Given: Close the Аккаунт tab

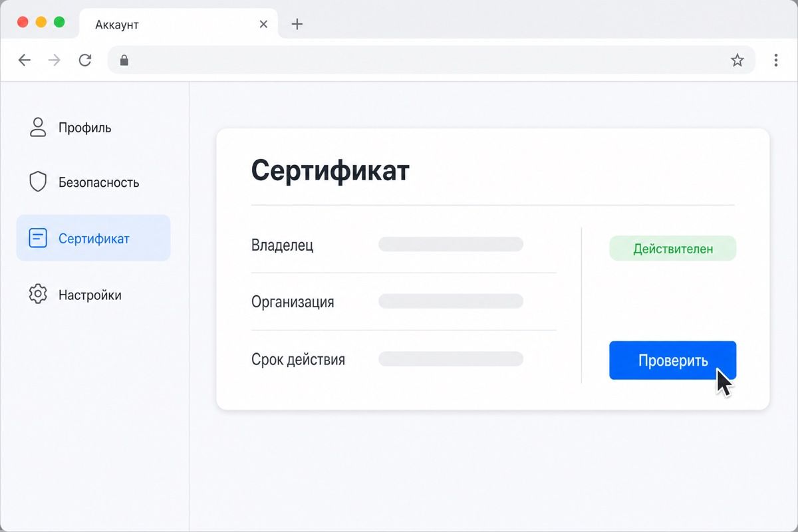Looking at the screenshot, I should (x=263, y=25).
